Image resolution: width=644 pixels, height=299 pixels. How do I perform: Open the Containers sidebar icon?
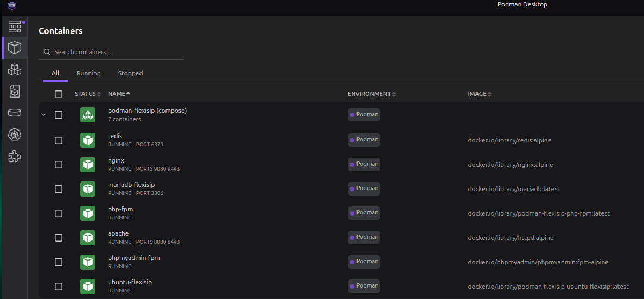pyautogui.click(x=14, y=48)
